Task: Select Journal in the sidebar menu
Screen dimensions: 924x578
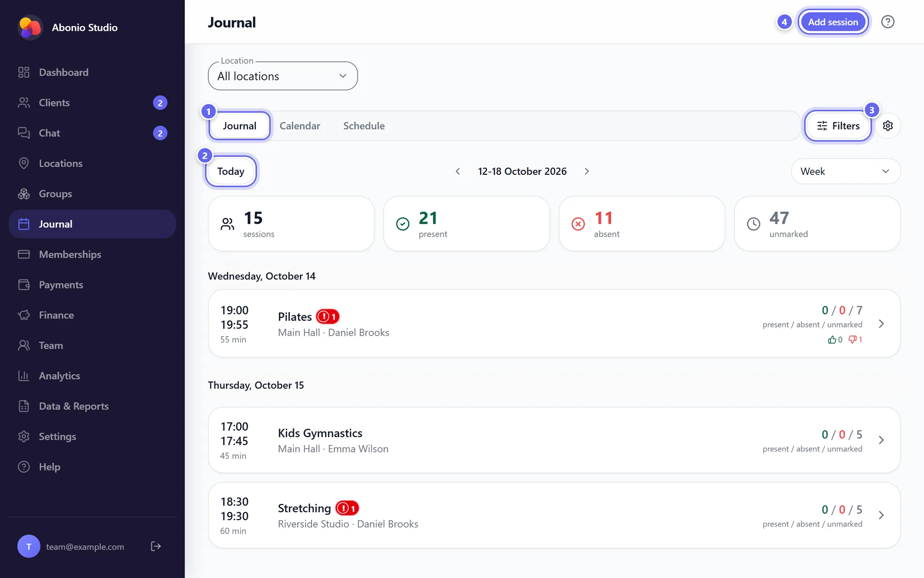Action: 92,224
